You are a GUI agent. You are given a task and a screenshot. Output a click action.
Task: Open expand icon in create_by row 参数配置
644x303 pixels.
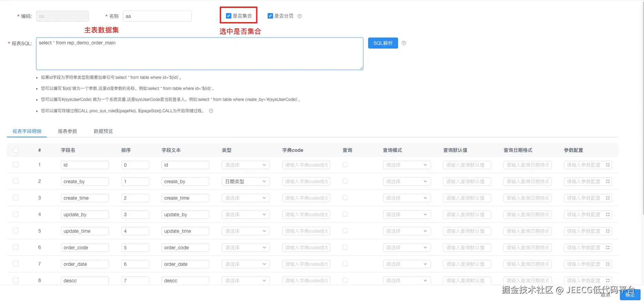(608, 181)
